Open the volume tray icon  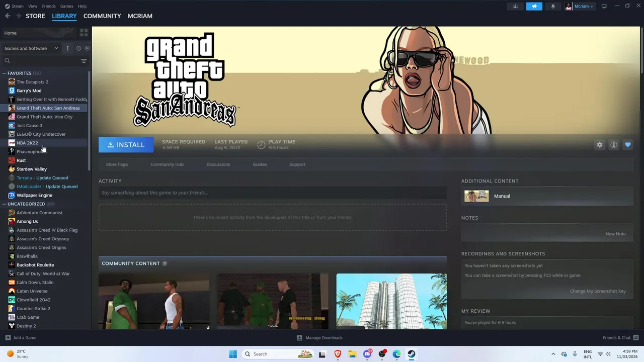608,354
